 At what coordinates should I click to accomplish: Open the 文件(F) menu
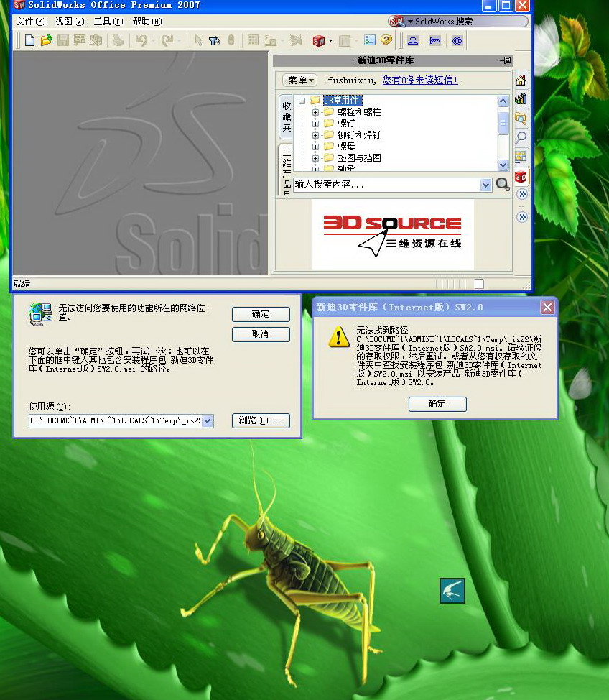pyautogui.click(x=30, y=21)
